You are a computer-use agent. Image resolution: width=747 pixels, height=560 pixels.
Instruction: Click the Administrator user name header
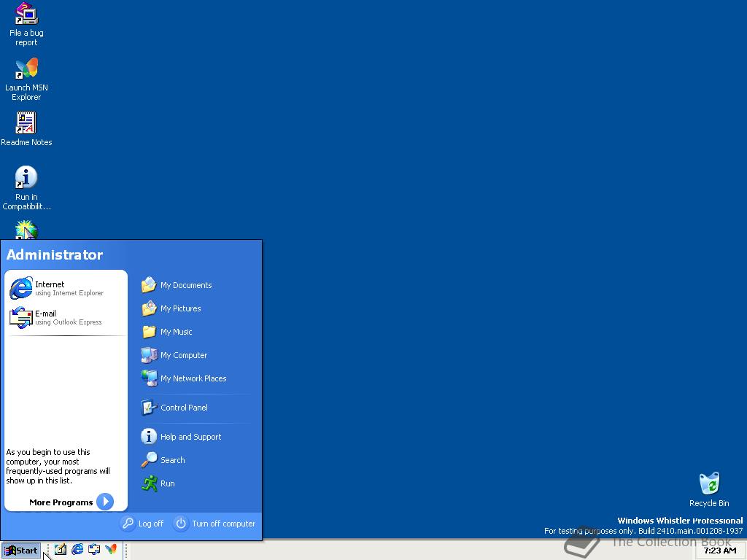(55, 254)
